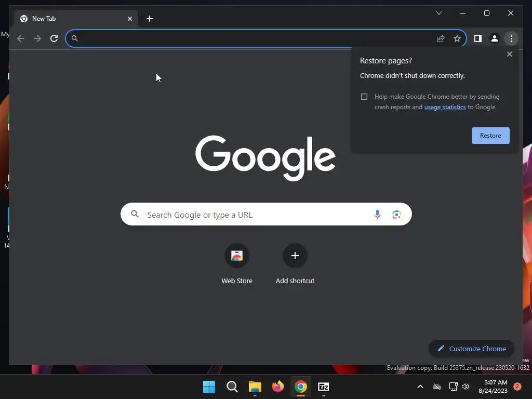Open the notification badge showing 2
532x399 pixels.
click(517, 386)
